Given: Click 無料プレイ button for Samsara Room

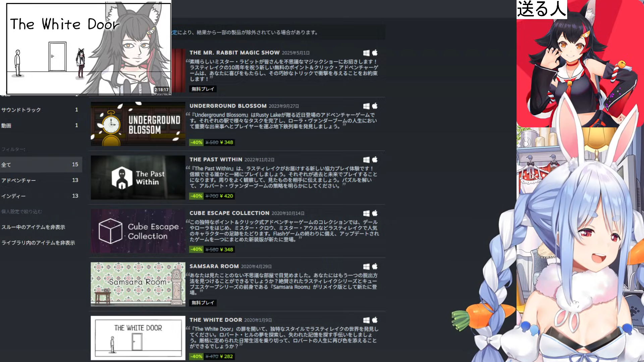Looking at the screenshot, I should [203, 303].
